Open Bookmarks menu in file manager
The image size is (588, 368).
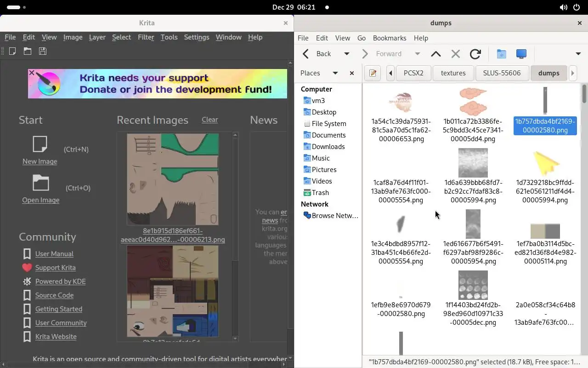tap(390, 38)
